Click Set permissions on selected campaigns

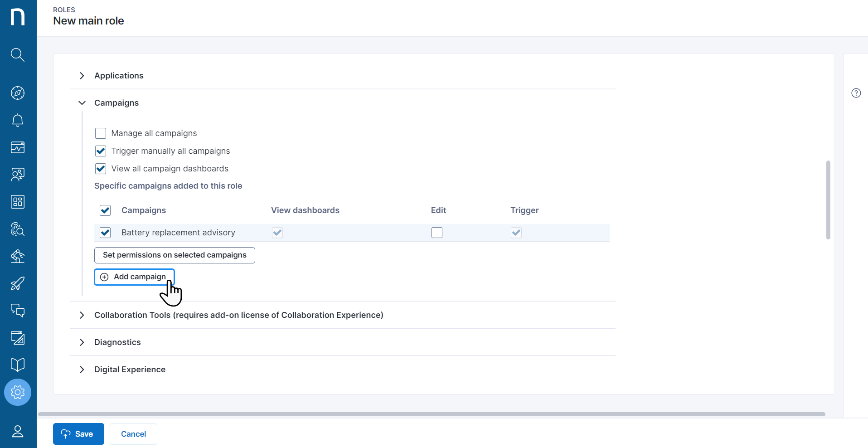(175, 255)
